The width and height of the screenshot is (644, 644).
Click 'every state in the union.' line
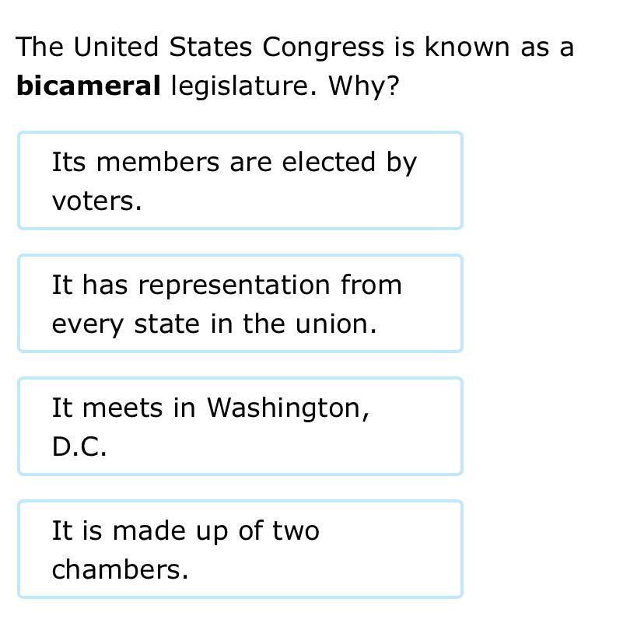pyautogui.click(x=214, y=325)
